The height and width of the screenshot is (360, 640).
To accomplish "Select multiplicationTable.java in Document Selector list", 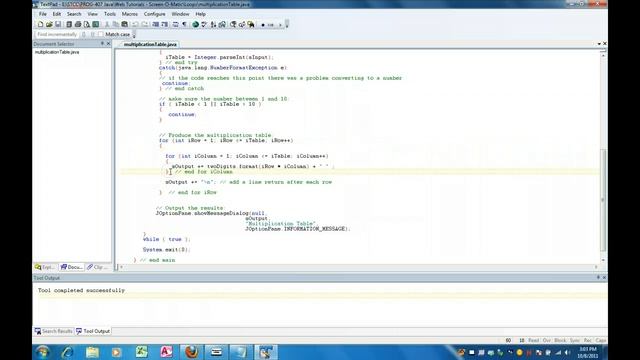I will coord(57,52).
